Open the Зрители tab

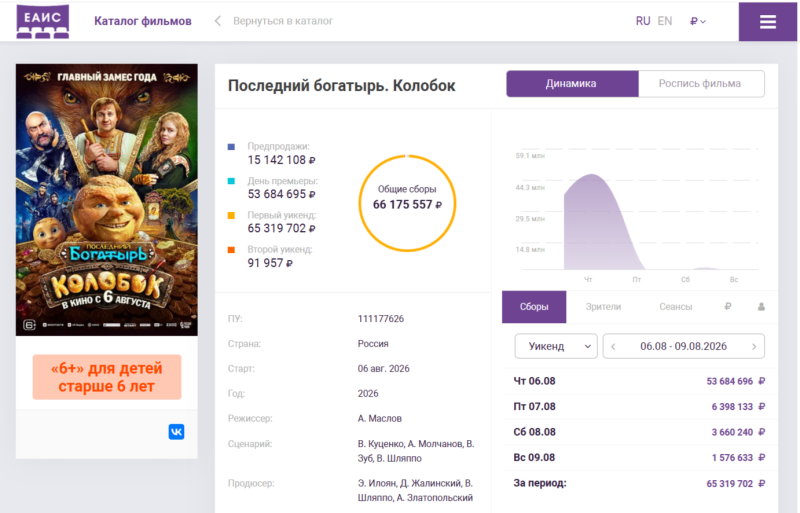(x=603, y=307)
